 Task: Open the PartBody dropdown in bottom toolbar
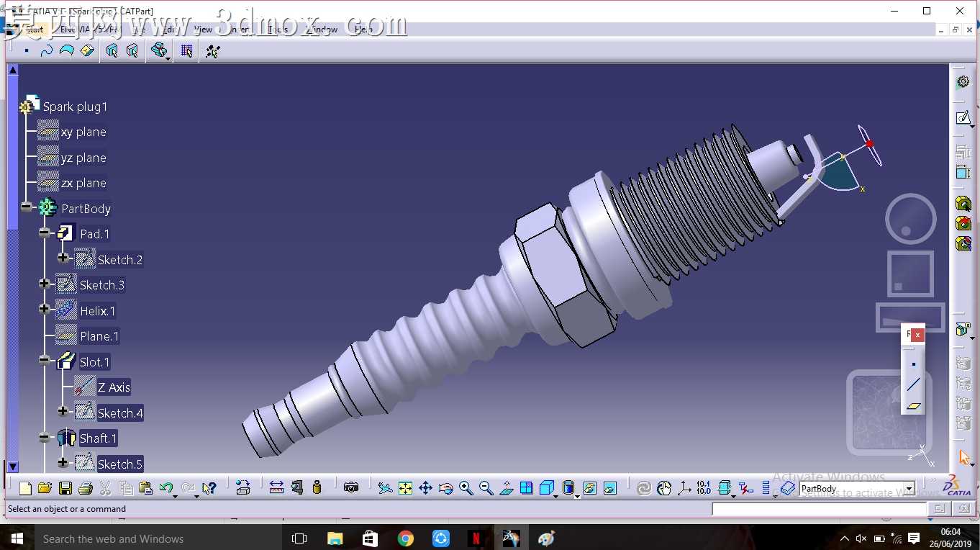(909, 489)
